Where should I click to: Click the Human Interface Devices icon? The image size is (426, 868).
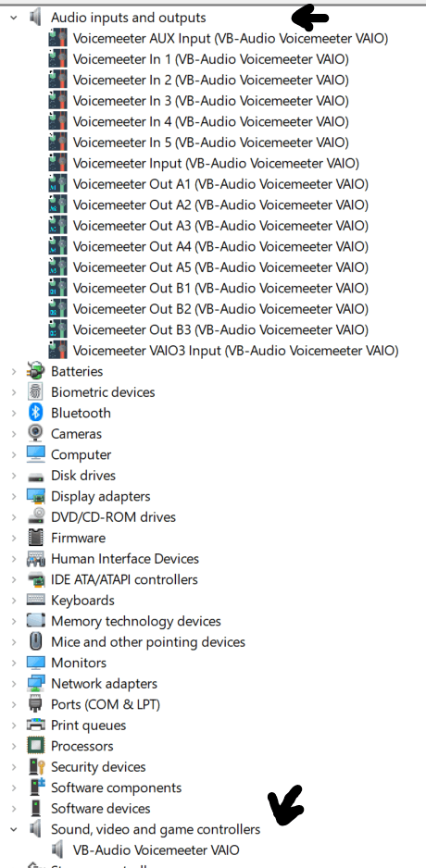click(35, 559)
